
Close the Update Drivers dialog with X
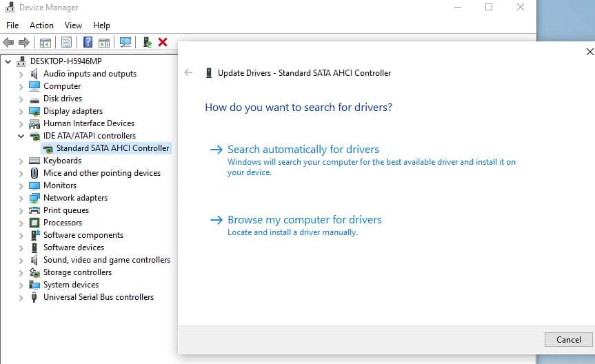click(589, 52)
